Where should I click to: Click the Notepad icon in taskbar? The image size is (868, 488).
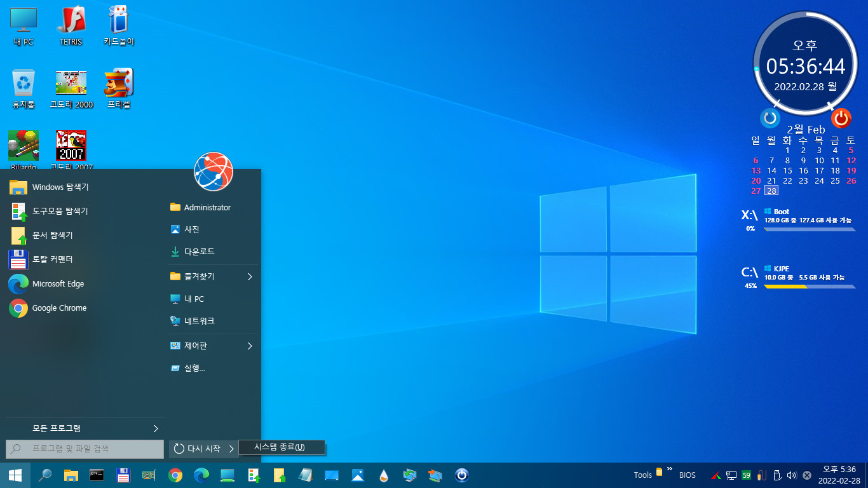[x=306, y=475]
